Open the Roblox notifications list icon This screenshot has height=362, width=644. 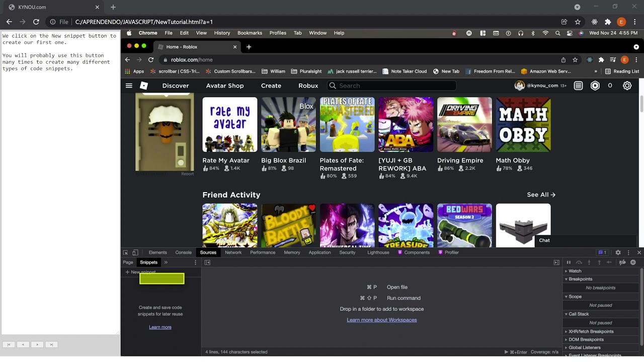(579, 85)
